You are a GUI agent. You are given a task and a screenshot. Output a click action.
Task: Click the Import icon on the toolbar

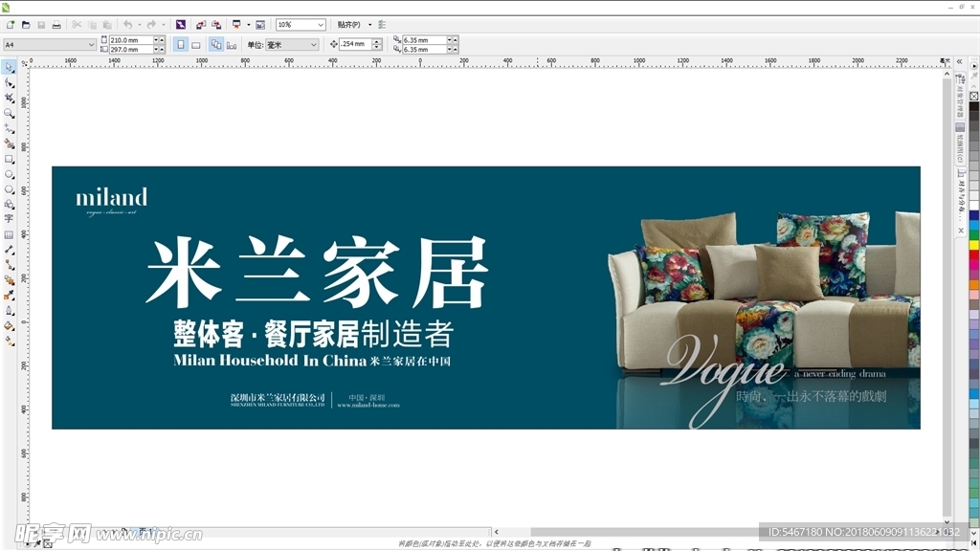point(199,24)
